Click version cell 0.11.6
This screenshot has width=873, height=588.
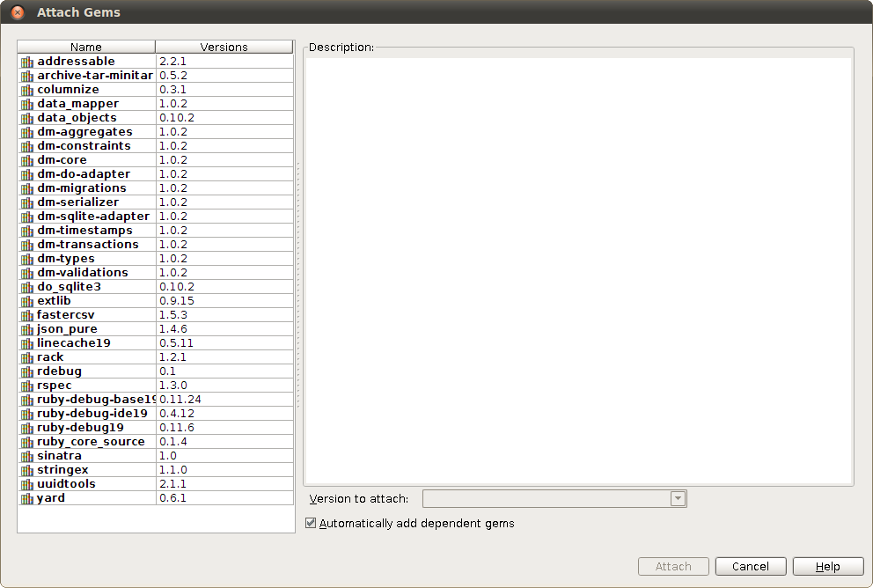pyautogui.click(x=224, y=428)
